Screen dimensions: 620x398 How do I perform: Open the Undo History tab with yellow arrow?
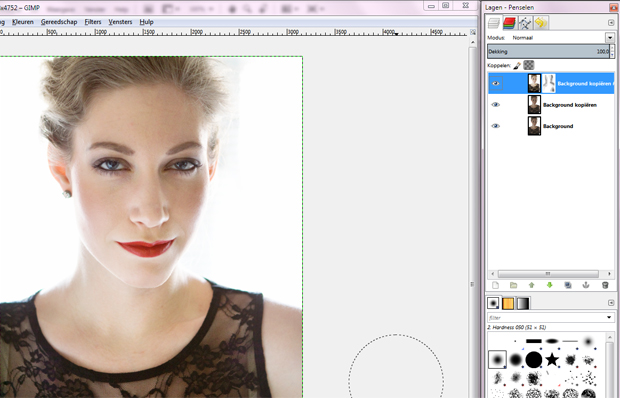click(x=541, y=23)
